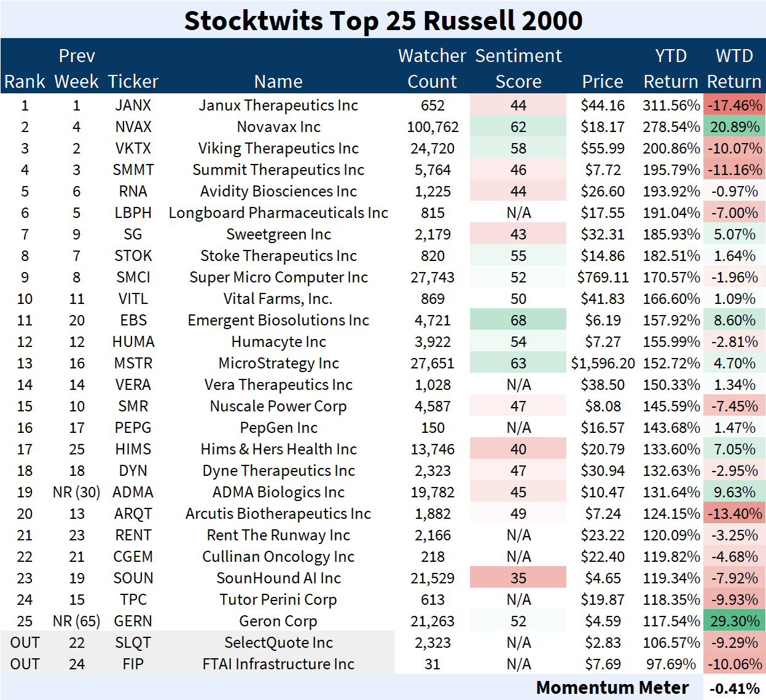Select the NR (30) previous week cell
This screenshot has width=766, height=700.
pos(77,492)
